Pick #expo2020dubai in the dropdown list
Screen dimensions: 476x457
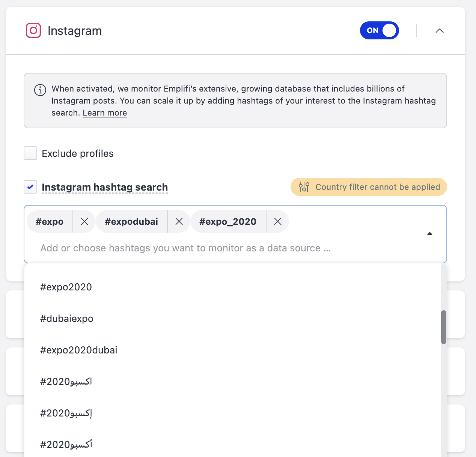click(x=79, y=350)
